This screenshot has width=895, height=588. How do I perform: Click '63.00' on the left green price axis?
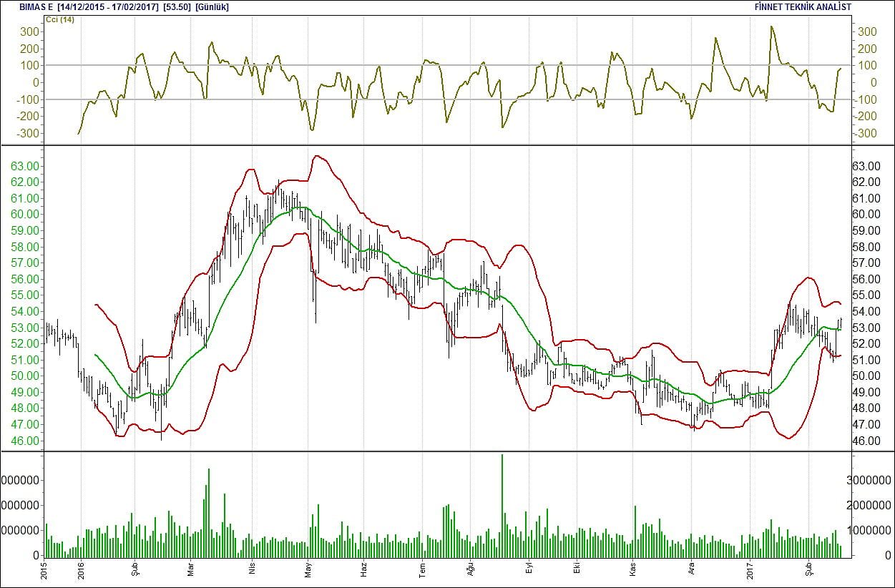25,166
